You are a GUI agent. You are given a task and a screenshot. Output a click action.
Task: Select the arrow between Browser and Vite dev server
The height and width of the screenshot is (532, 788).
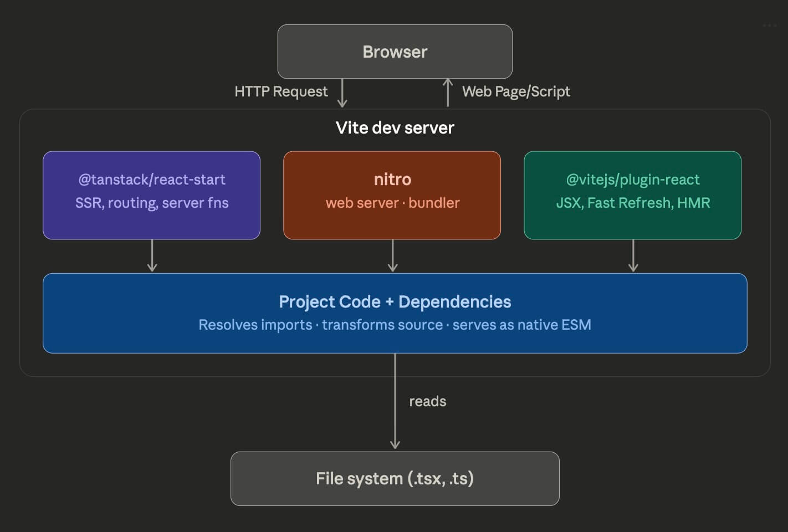pyautogui.click(x=343, y=92)
